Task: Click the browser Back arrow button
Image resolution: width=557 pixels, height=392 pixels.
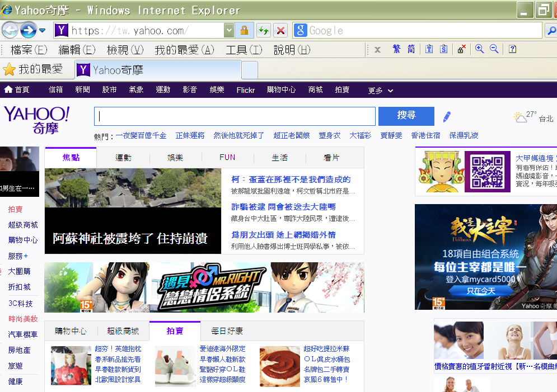Action: 10,30
